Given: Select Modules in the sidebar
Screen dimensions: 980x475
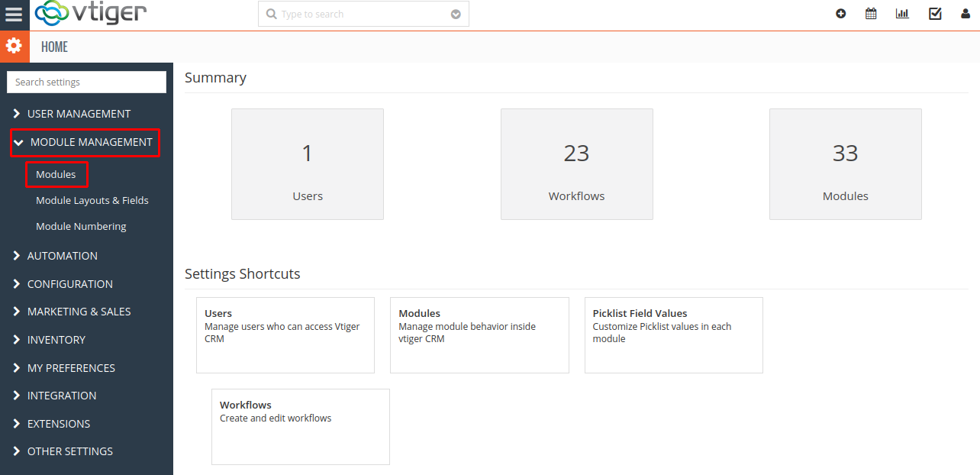Looking at the screenshot, I should tap(56, 175).
